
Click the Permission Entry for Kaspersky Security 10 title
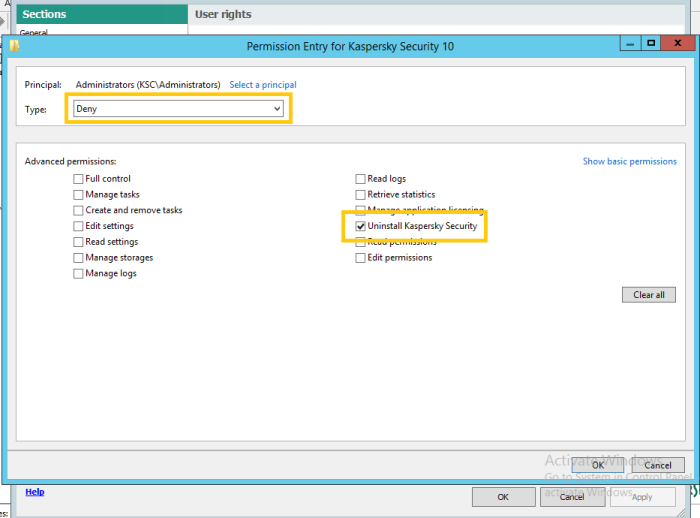pos(350,46)
